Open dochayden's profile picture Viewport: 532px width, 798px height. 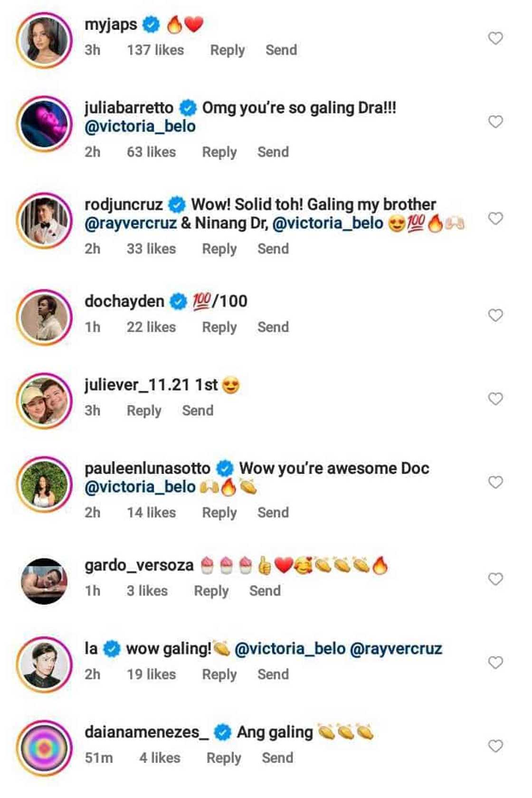[x=44, y=317]
